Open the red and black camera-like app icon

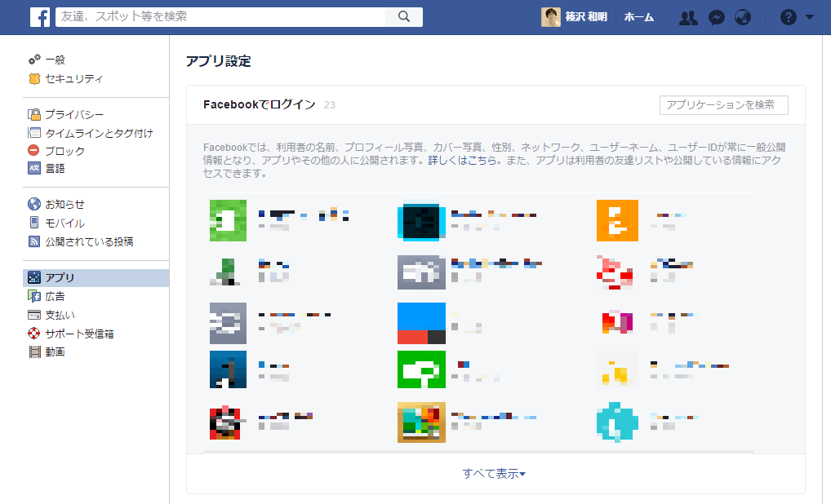226,422
